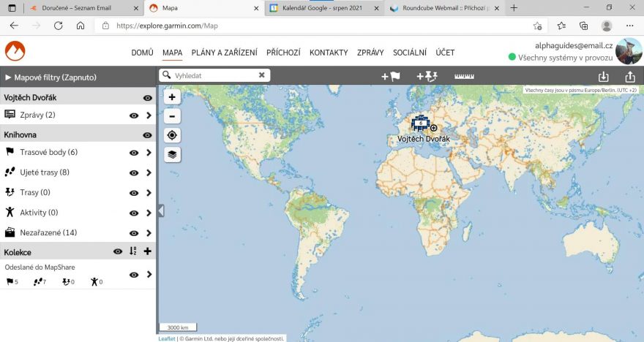This screenshot has height=342, width=644.
Task: Switch to Kalendář Google browser tab
Action: pos(323,8)
